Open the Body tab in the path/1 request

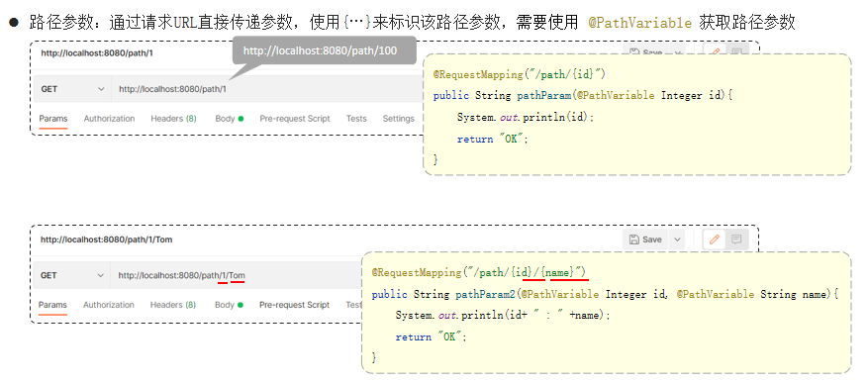230,119
